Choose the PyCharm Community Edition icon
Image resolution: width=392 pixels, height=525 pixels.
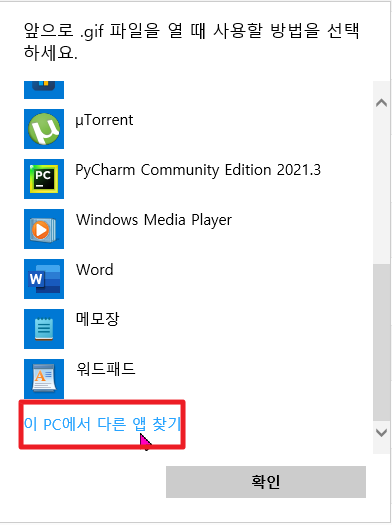pyautogui.click(x=44, y=179)
